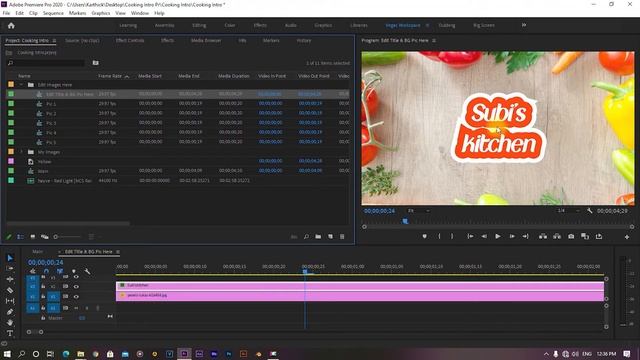Open the Markers menu
This screenshot has height=360, width=640.
click(77, 13)
